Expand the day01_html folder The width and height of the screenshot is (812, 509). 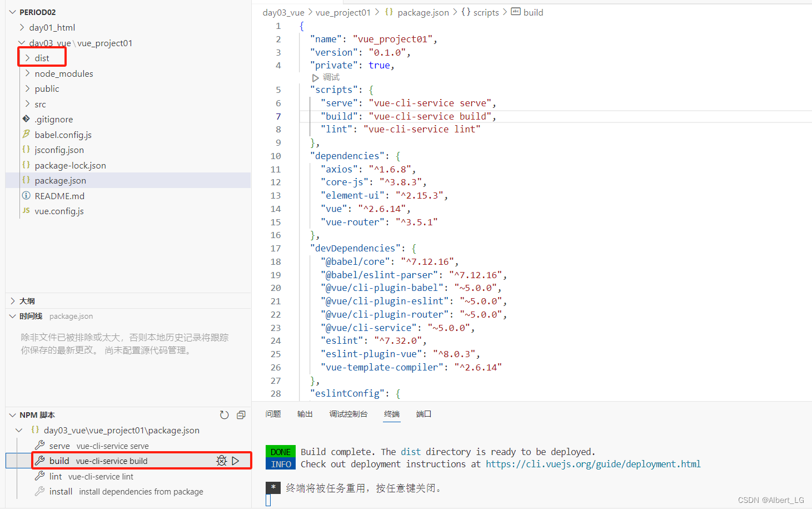22,27
